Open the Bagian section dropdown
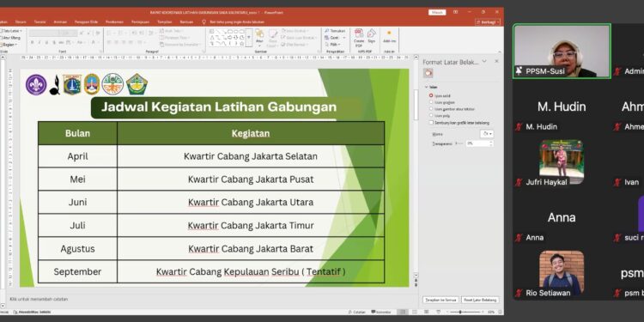 click(9, 45)
